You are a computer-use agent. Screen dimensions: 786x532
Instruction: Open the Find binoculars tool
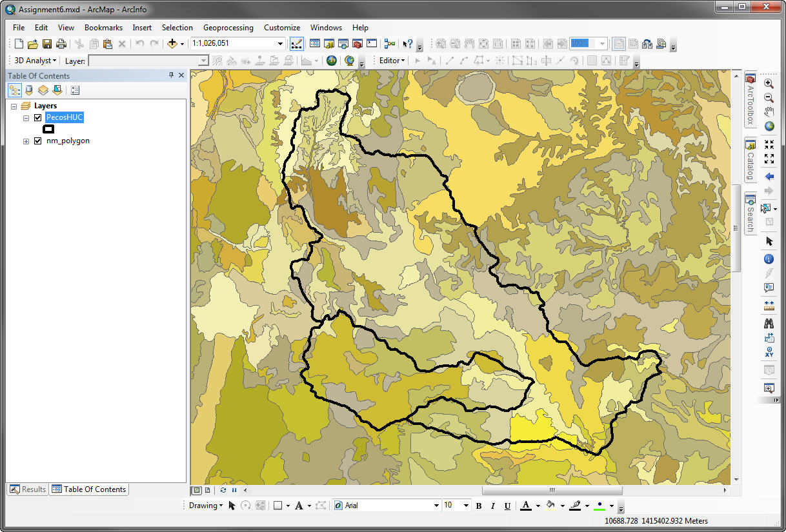click(x=769, y=323)
